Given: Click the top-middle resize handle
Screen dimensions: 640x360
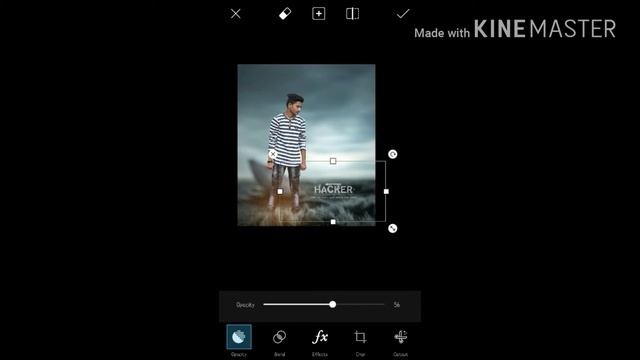Looking at the screenshot, I should tap(333, 161).
